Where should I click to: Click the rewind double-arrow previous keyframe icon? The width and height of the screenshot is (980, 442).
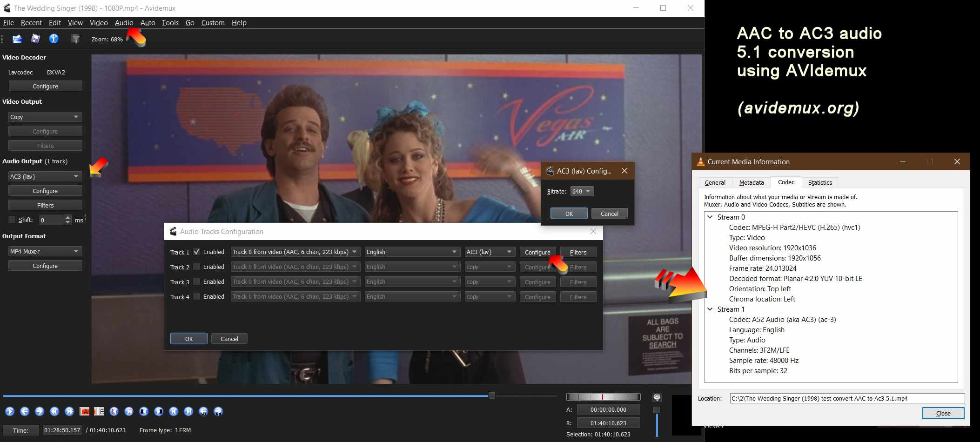tap(54, 411)
